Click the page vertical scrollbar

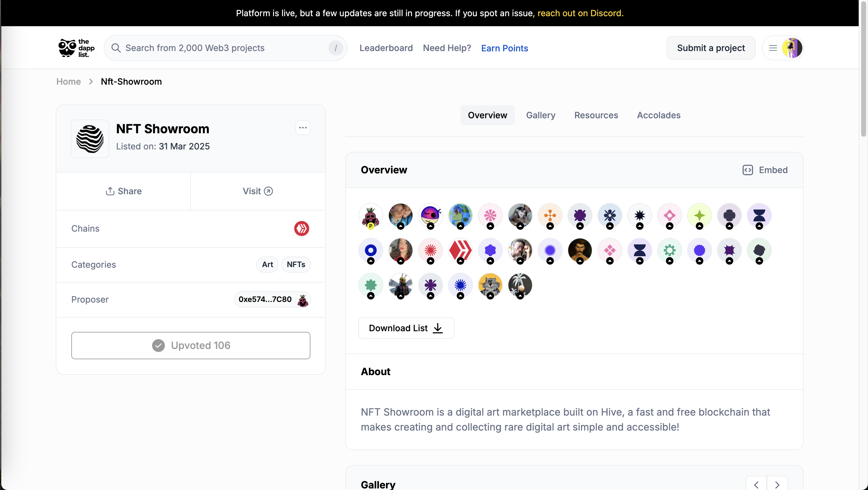coord(863,69)
